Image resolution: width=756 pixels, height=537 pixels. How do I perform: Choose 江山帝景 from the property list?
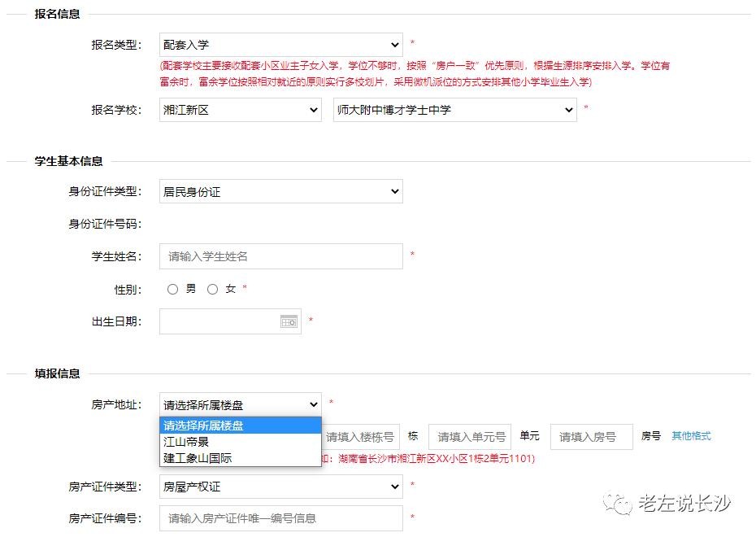pos(186,442)
